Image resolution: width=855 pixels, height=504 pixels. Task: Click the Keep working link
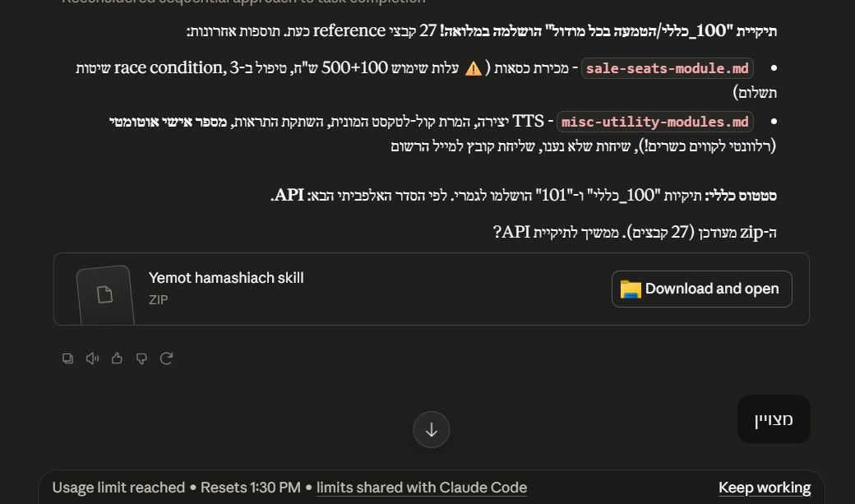pos(765,488)
